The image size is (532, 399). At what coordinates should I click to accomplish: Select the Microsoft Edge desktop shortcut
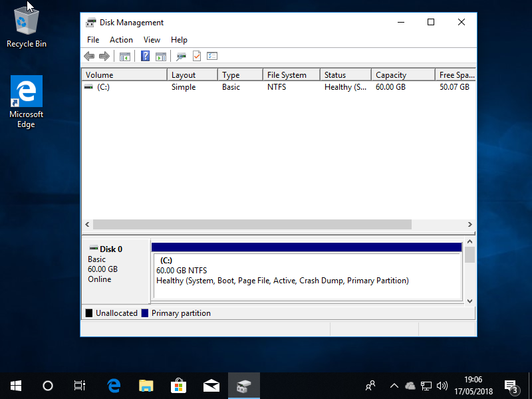(x=27, y=102)
